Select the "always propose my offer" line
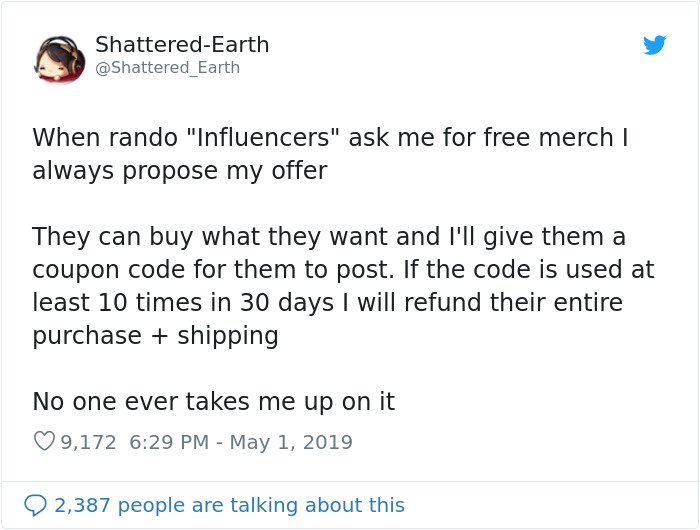The height and width of the screenshot is (530, 700). tap(180, 171)
